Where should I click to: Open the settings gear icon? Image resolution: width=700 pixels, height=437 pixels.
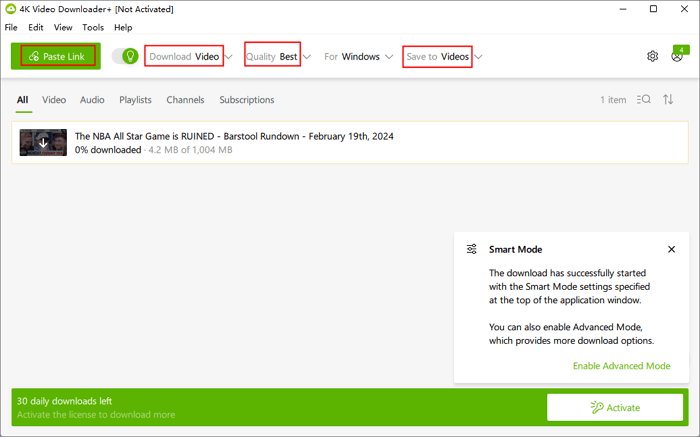652,57
